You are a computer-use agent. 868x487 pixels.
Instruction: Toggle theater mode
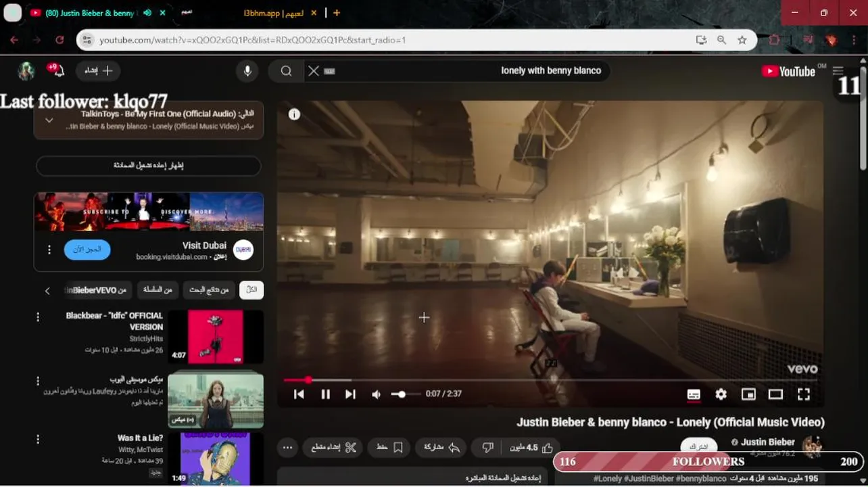pyautogui.click(x=775, y=394)
